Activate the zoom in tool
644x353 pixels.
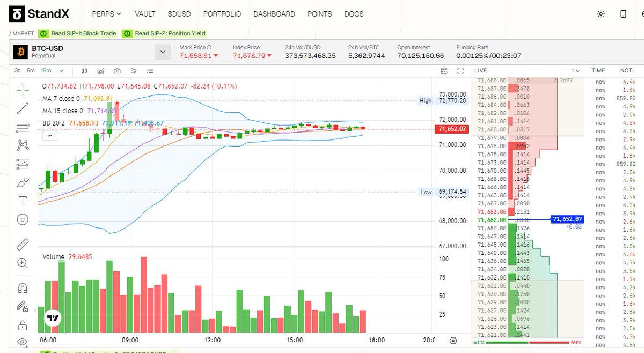coord(23,263)
